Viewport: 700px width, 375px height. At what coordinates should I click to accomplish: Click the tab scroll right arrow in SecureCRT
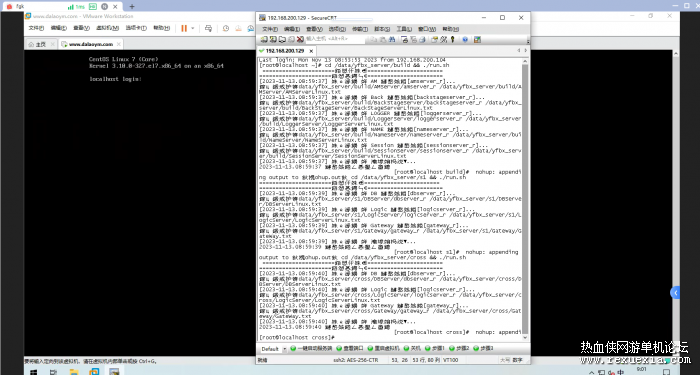pyautogui.click(x=525, y=50)
